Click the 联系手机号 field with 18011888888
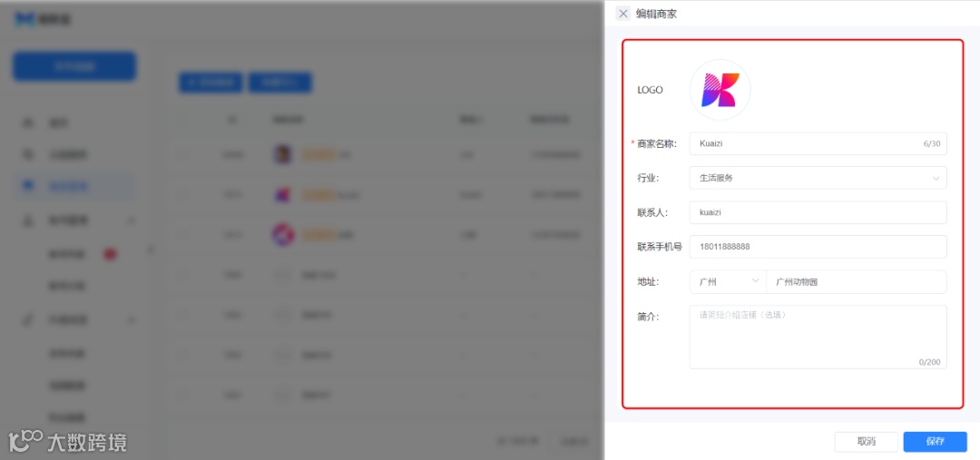The height and width of the screenshot is (460, 980). pyautogui.click(x=818, y=247)
